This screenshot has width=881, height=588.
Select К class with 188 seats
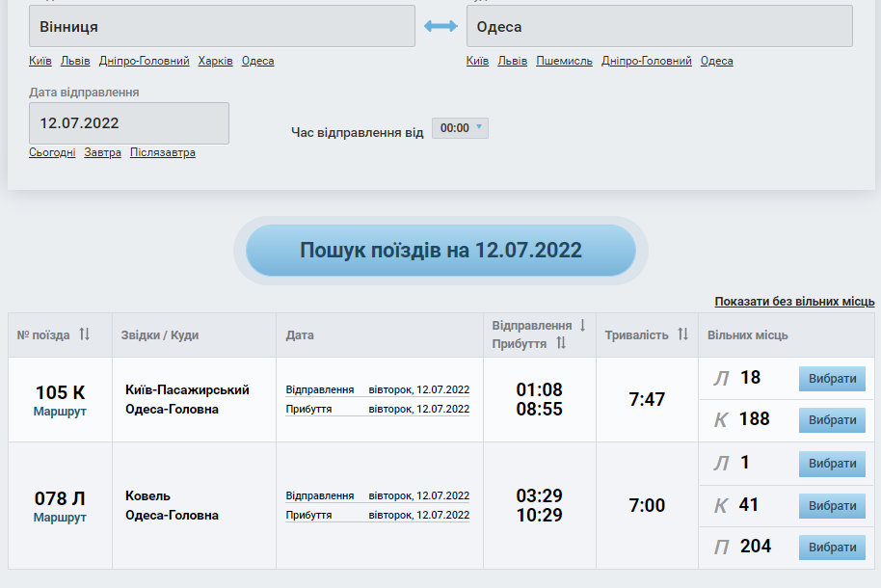832,420
